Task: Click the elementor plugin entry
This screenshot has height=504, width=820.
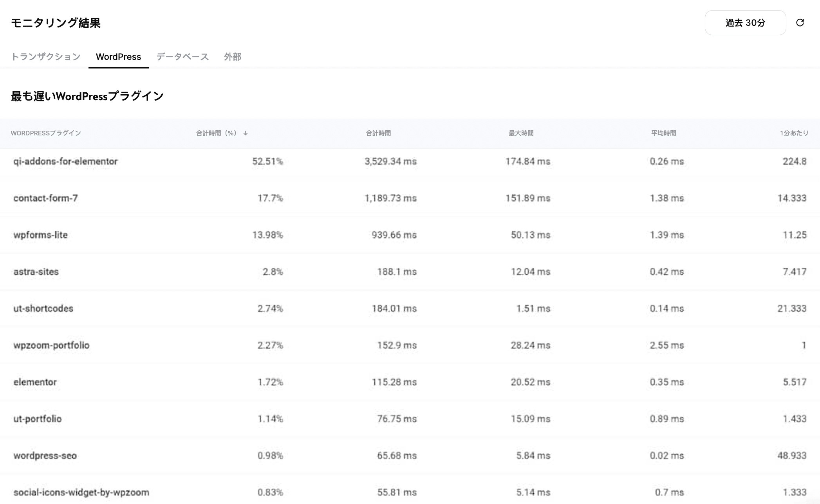Action: click(35, 382)
